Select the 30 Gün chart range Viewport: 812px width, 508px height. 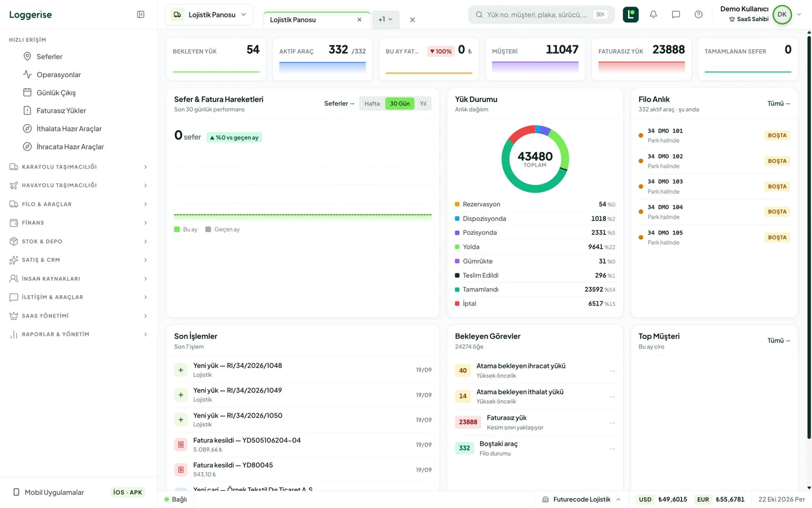click(400, 104)
